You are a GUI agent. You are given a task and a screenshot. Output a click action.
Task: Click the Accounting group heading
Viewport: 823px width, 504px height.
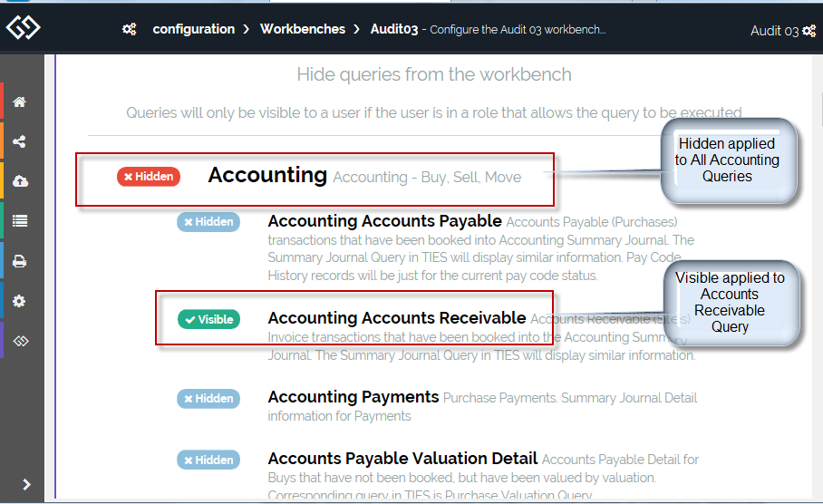tap(267, 175)
